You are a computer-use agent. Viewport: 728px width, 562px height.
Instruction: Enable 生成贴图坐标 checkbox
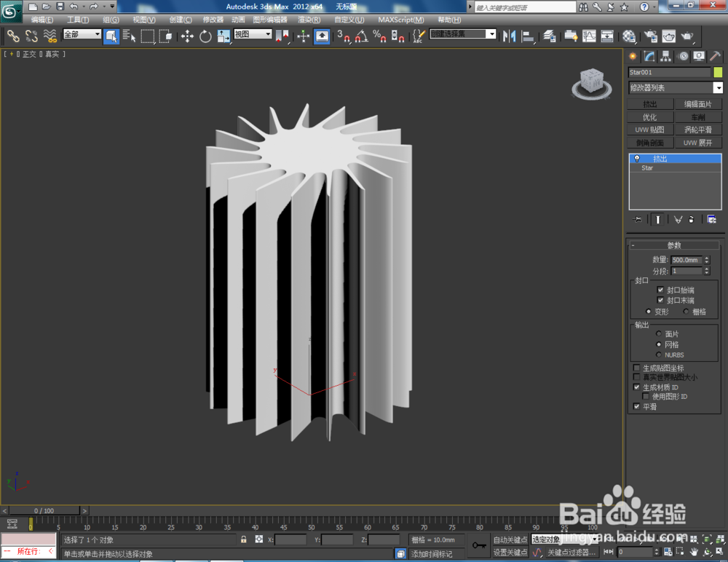click(x=636, y=368)
